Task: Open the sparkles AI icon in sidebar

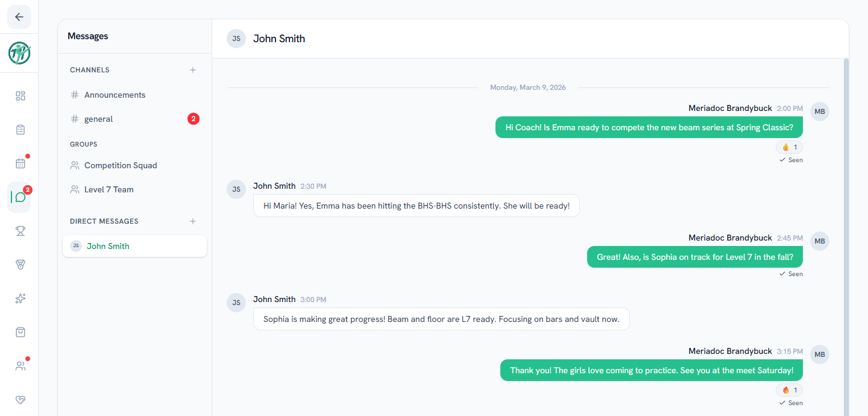Action: tap(20, 298)
